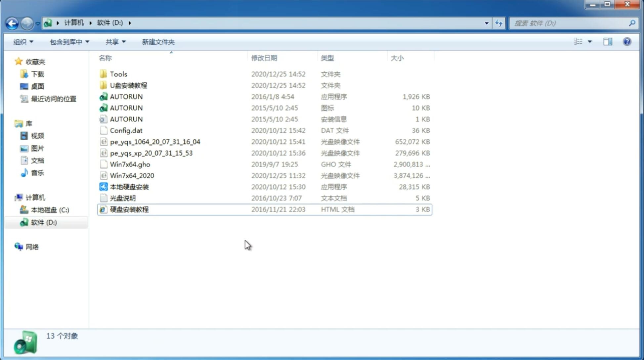This screenshot has height=360, width=644.
Task: Click back navigation arrow button
Action: coord(12,22)
